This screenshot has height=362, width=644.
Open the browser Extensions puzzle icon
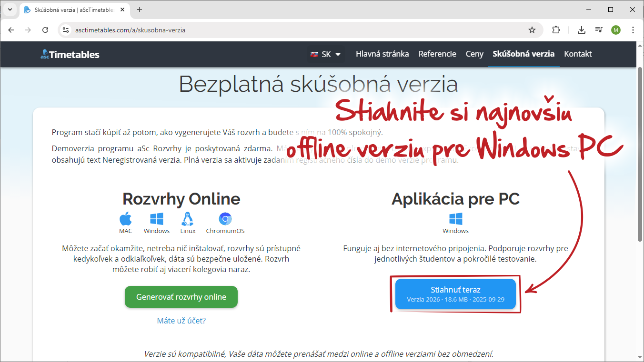click(x=556, y=30)
